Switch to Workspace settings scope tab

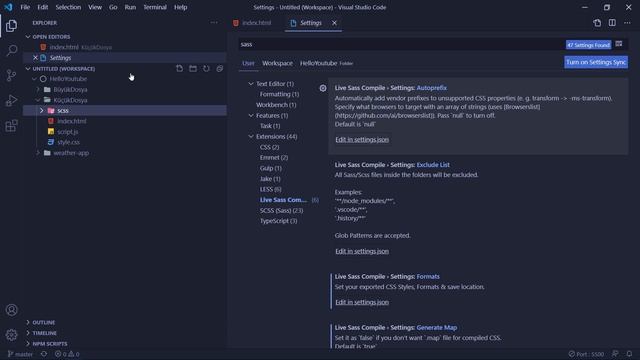[278, 63]
